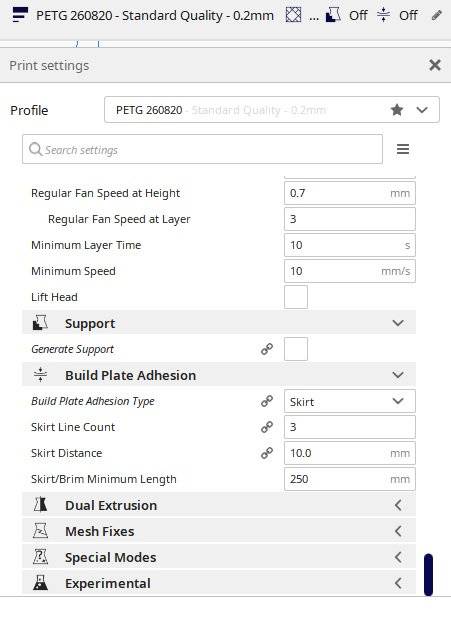The image size is (451, 617).
Task: Enable the Generate Support checkbox
Action: 296,349
